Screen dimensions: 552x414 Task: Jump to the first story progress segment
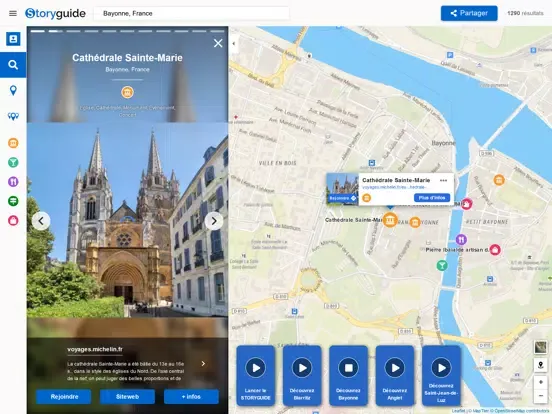coord(38,31)
